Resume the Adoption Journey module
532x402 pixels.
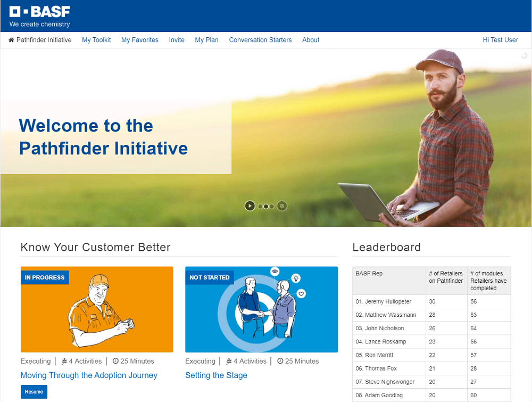[x=34, y=391]
